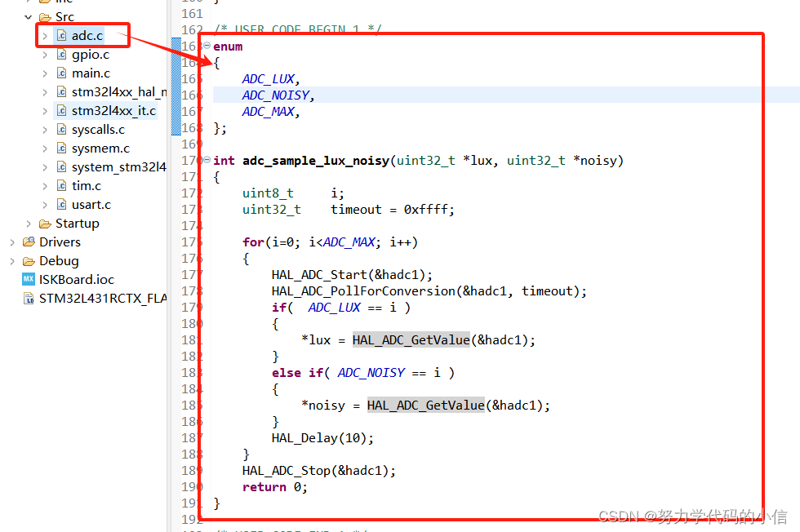Collapse the adc_sample_lux_noisy function fold marker
The width and height of the screenshot is (800, 532).
click(205, 160)
